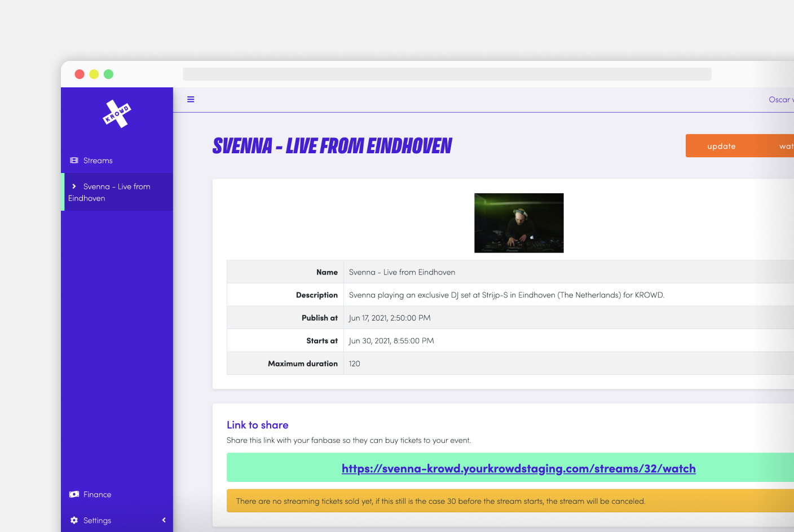Click the Link to share heading

(x=258, y=425)
